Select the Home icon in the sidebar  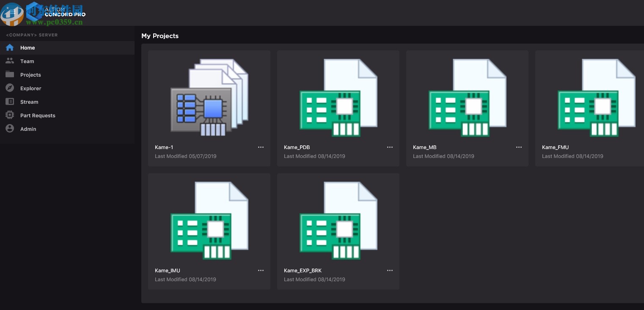[10, 47]
